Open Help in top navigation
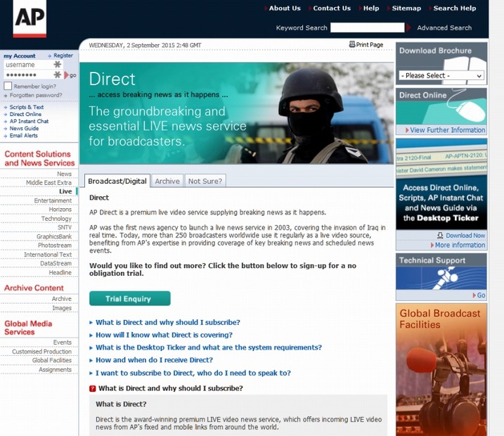 click(371, 8)
